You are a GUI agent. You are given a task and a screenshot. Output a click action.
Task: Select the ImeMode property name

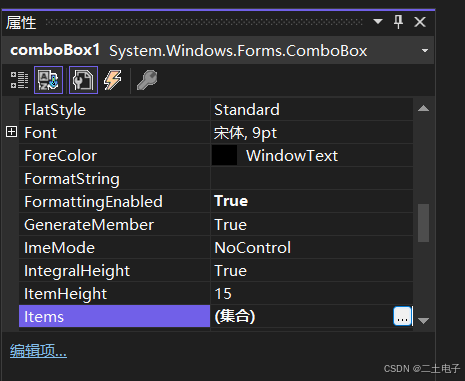(59, 248)
